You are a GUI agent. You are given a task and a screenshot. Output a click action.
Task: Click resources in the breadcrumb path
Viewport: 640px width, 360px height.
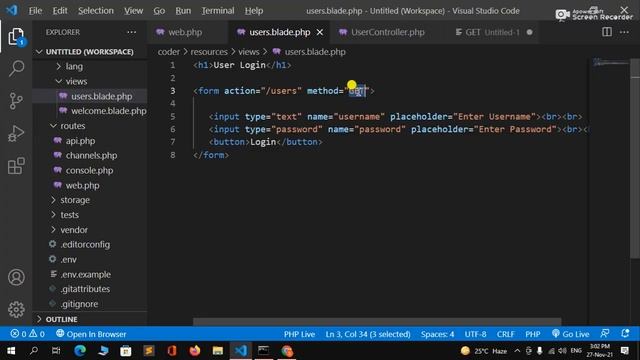[x=209, y=52]
